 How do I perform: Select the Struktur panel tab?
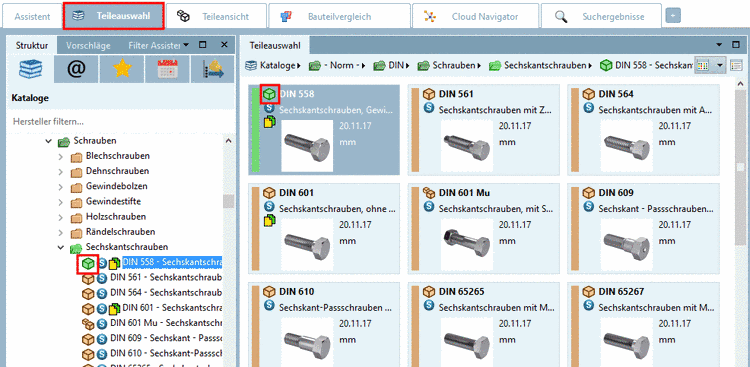(x=32, y=45)
